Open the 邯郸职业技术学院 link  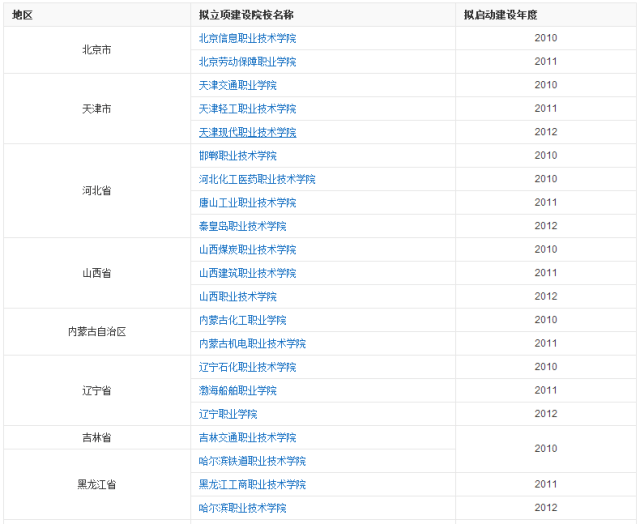click(238, 156)
